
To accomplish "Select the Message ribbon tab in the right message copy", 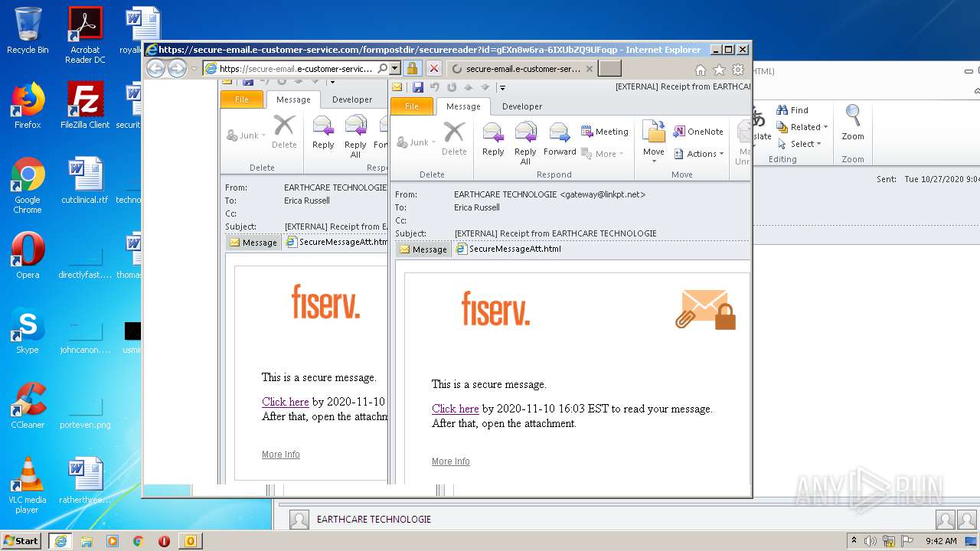I will 463,106.
